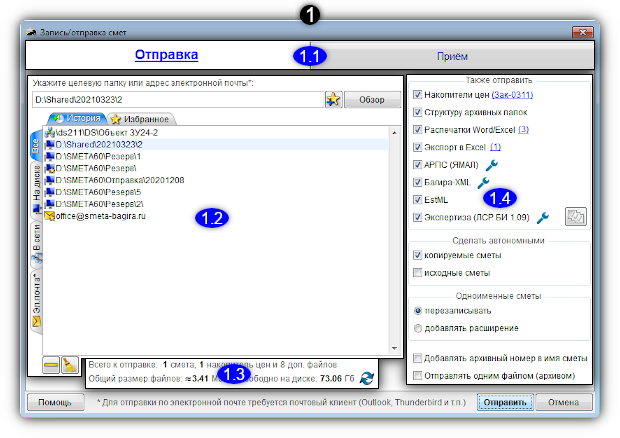Select the office@smeta-bagira.ru email entry
This screenshot has height=438, width=620.
[x=215, y=216]
